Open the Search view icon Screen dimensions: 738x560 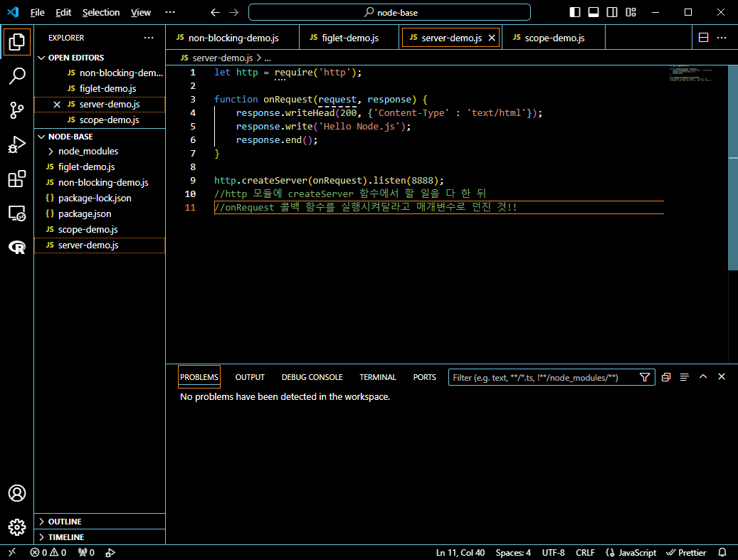coord(17,75)
